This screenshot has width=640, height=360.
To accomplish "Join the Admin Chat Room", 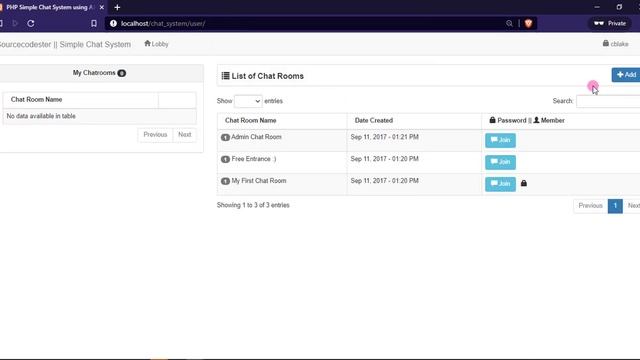I will click(500, 140).
